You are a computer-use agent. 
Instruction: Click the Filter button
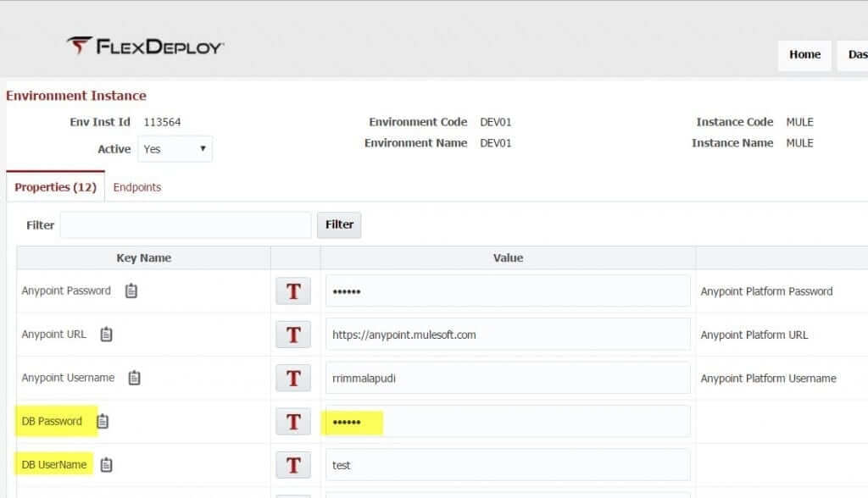[339, 224]
